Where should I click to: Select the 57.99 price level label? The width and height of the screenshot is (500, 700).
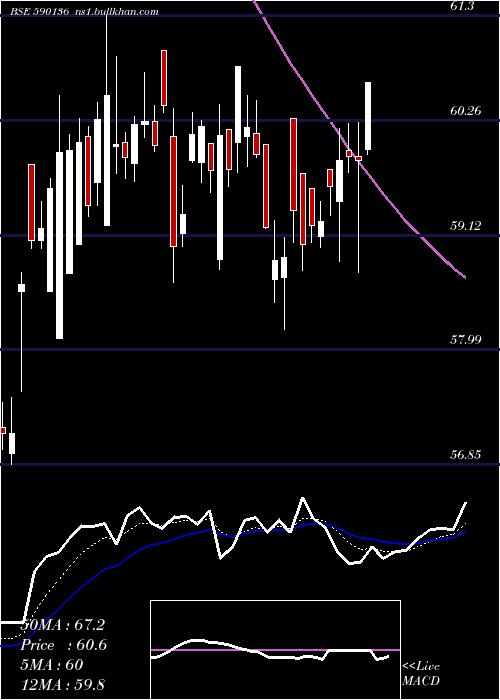point(466,340)
